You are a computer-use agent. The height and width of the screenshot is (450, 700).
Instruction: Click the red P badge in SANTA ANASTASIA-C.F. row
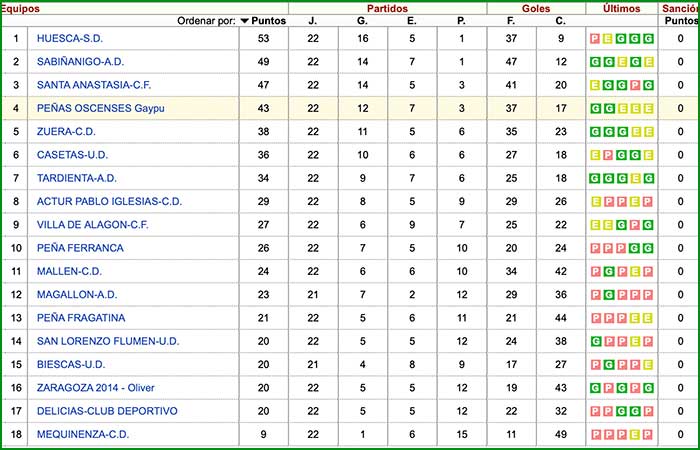click(635, 86)
